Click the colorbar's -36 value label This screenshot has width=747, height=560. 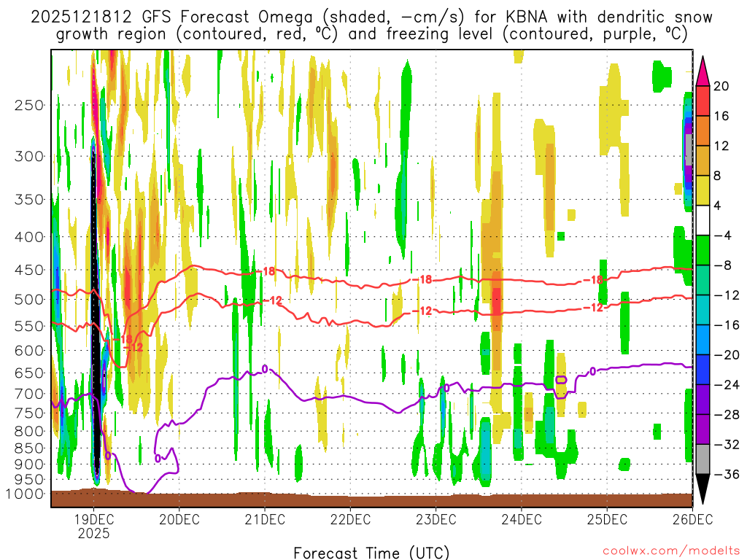(727, 474)
